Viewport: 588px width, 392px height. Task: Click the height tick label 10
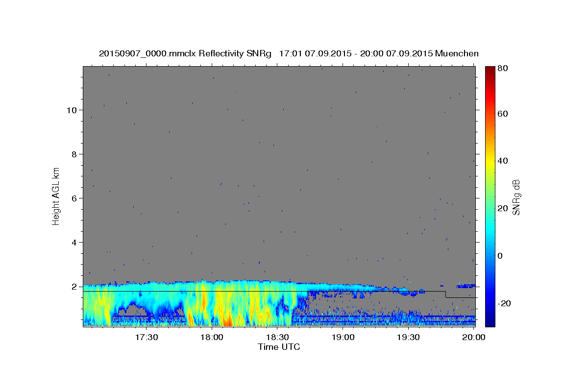[72, 110]
